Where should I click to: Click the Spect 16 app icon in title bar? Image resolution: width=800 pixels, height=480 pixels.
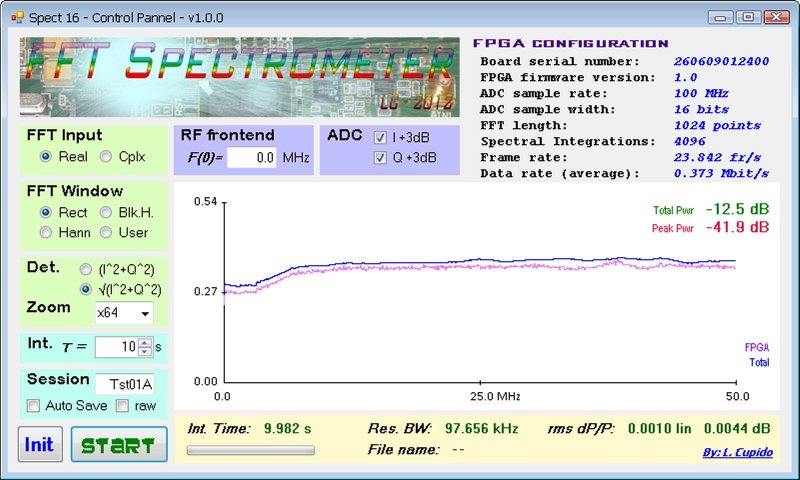[17, 18]
